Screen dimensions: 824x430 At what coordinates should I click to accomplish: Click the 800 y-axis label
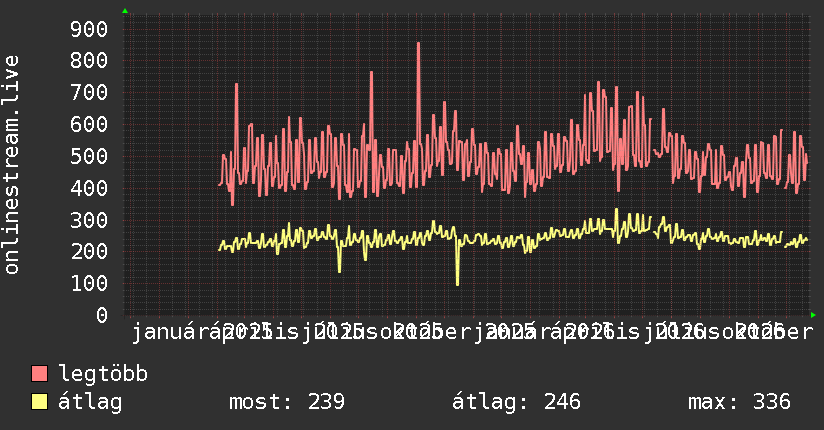click(x=89, y=61)
